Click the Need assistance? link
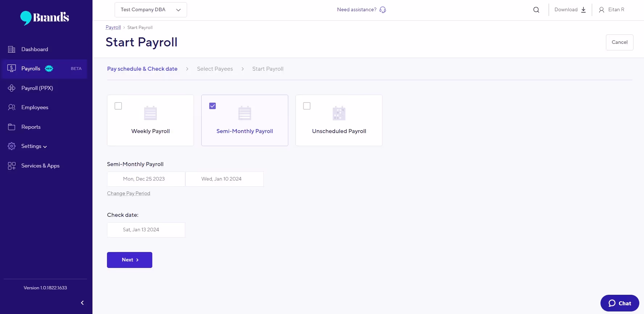The image size is (644, 314). click(x=357, y=10)
